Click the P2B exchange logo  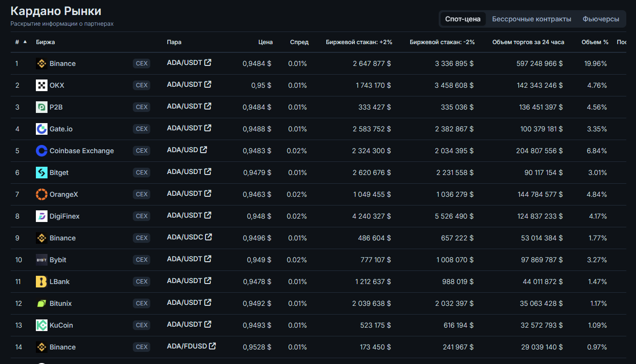pyautogui.click(x=42, y=107)
